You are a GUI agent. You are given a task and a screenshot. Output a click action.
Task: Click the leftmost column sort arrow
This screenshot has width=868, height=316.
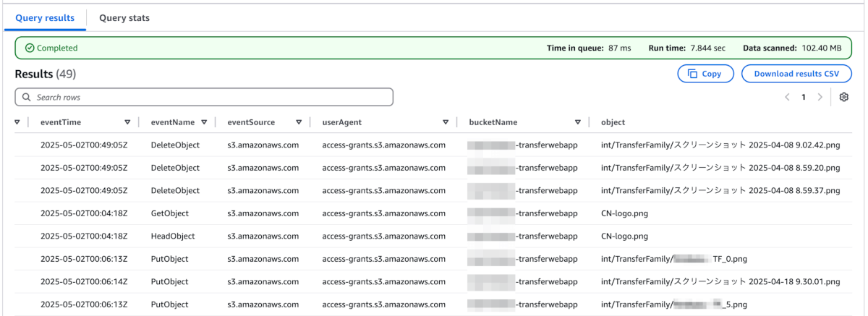point(17,122)
